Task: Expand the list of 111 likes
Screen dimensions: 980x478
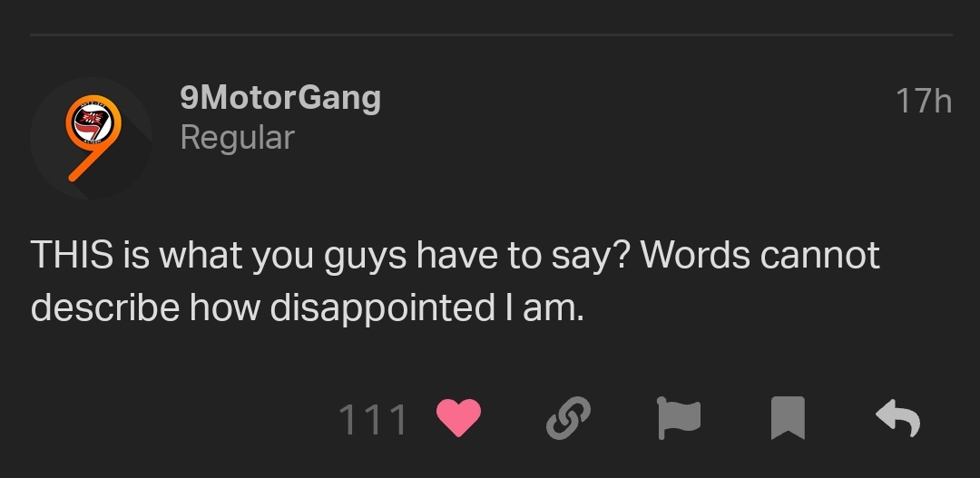Action: [373, 419]
